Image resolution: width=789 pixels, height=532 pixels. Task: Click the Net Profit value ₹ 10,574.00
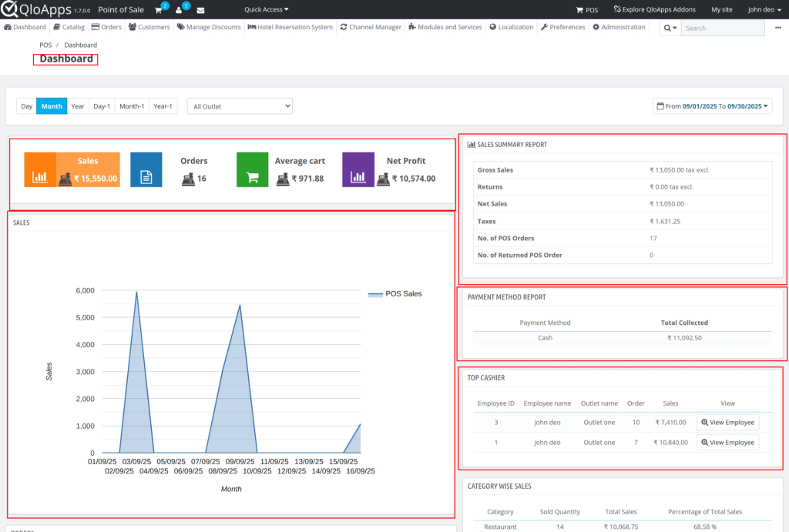(414, 179)
